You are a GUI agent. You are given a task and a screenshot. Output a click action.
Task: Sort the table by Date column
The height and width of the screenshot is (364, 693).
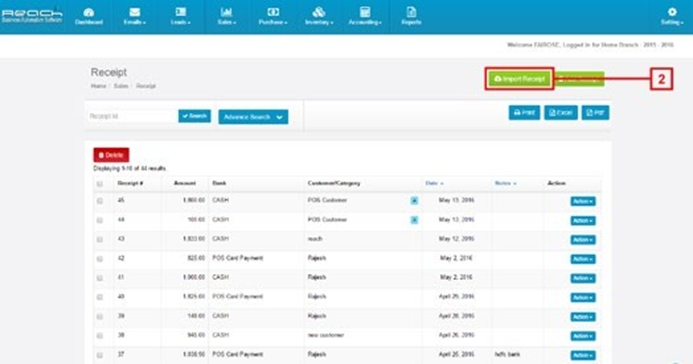pyautogui.click(x=434, y=183)
